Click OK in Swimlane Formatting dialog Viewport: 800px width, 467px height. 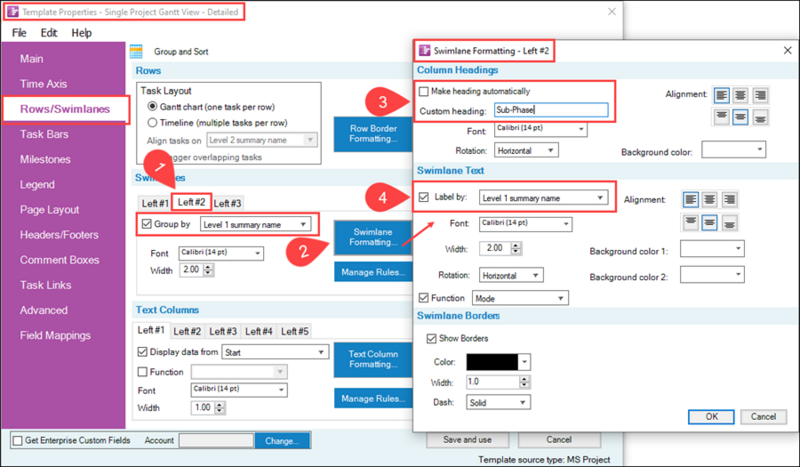coord(711,416)
